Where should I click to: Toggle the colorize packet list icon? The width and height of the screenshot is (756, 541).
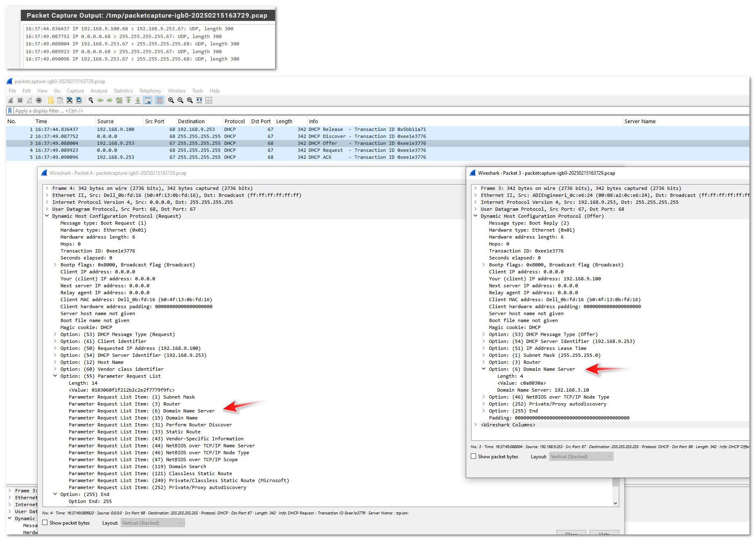(159, 100)
